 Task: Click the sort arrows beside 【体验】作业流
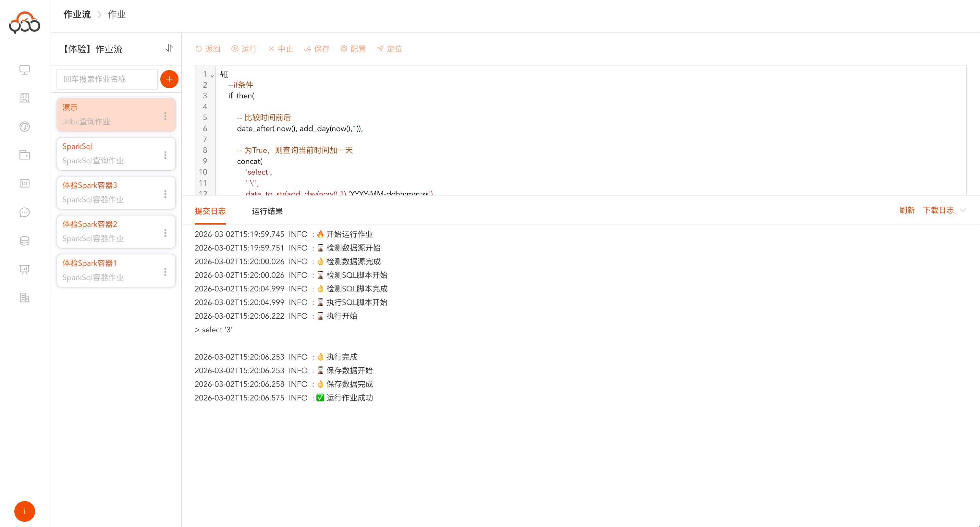point(169,48)
